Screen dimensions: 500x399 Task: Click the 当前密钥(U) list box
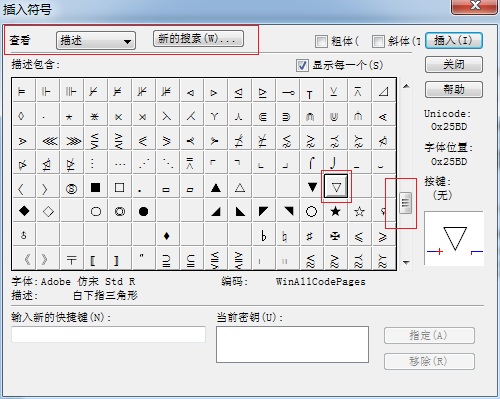292,344
